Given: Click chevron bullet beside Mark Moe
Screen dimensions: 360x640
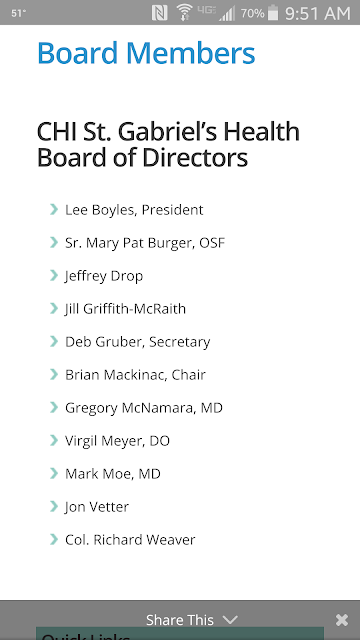Looking at the screenshot, I should [53, 473].
